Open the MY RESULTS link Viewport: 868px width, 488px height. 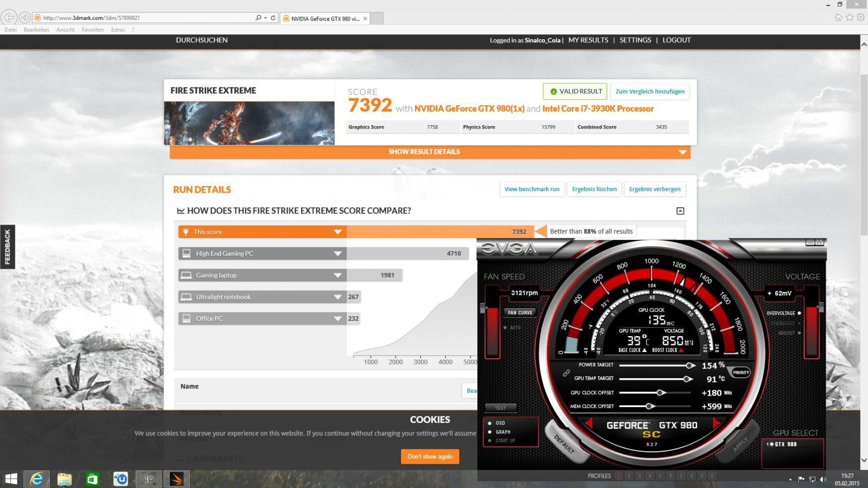(x=588, y=40)
